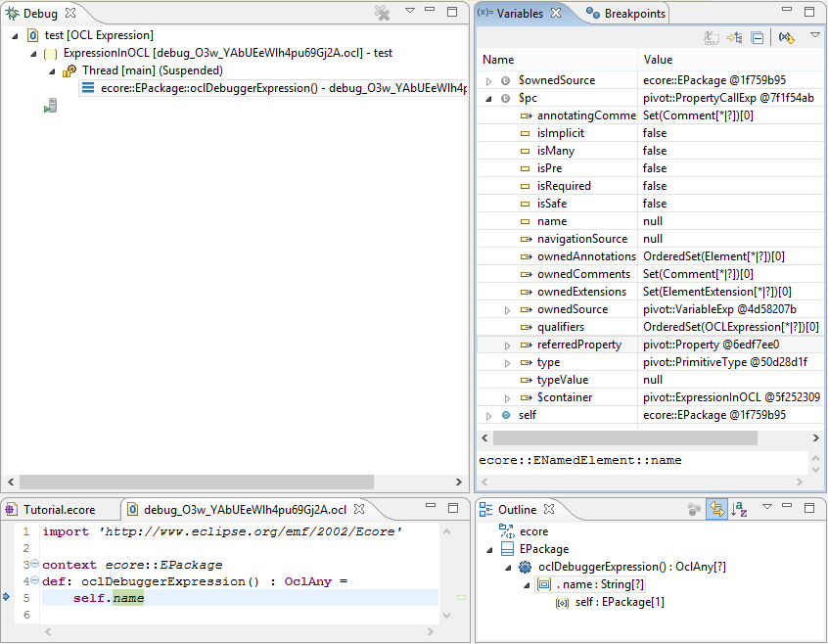828x644 pixels.
Task: Click the annotatingComments reference icon
Action: point(526,115)
